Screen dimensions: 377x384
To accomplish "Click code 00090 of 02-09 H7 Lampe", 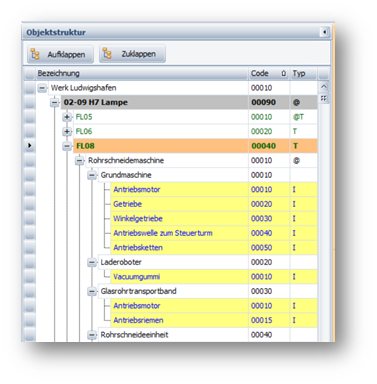I will coord(263,102).
